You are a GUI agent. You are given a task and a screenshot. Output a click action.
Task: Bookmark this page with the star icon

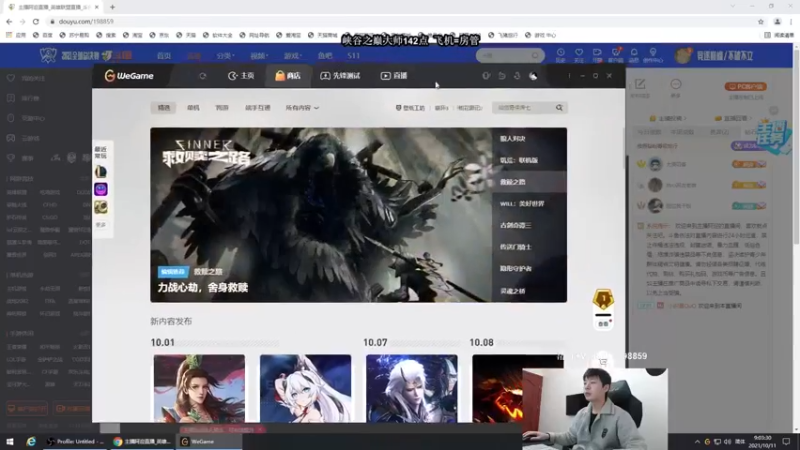[761, 21]
